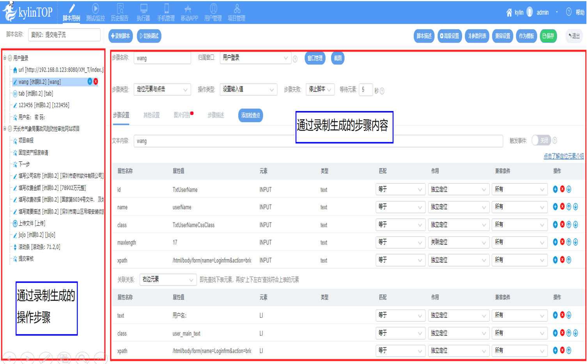Click the green 保存 button
Viewport: 588px width, 364px height.
pyautogui.click(x=548, y=36)
